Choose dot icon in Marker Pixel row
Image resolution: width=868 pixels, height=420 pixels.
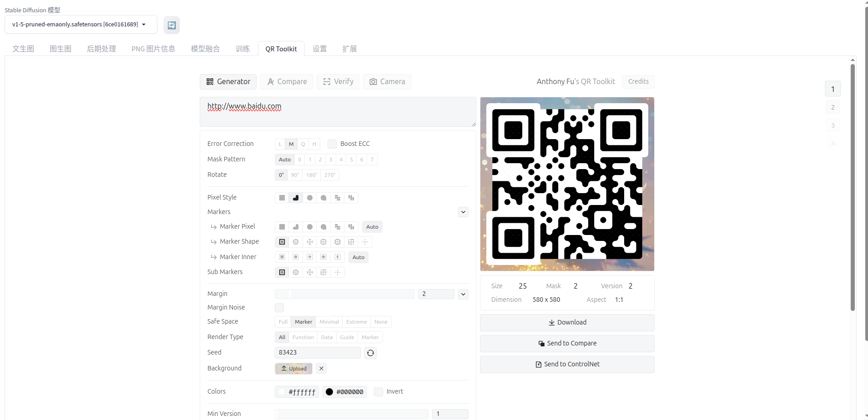310,227
